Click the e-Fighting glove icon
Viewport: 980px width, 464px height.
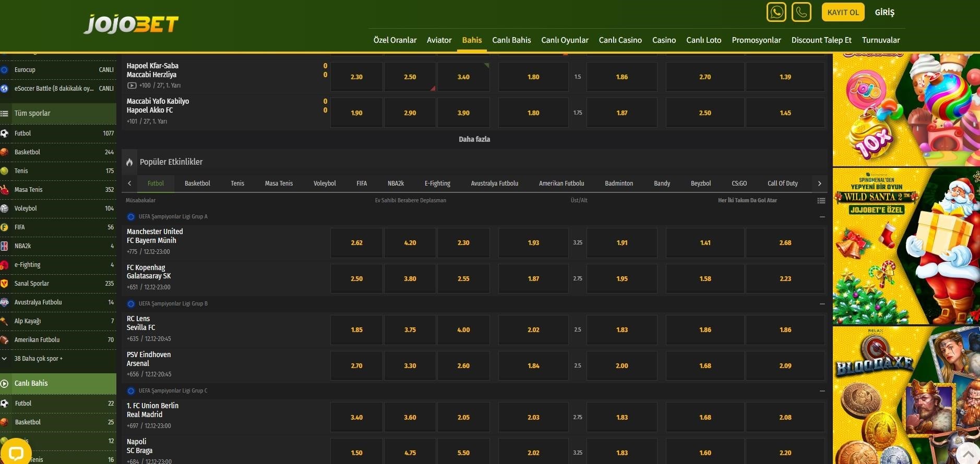5,265
